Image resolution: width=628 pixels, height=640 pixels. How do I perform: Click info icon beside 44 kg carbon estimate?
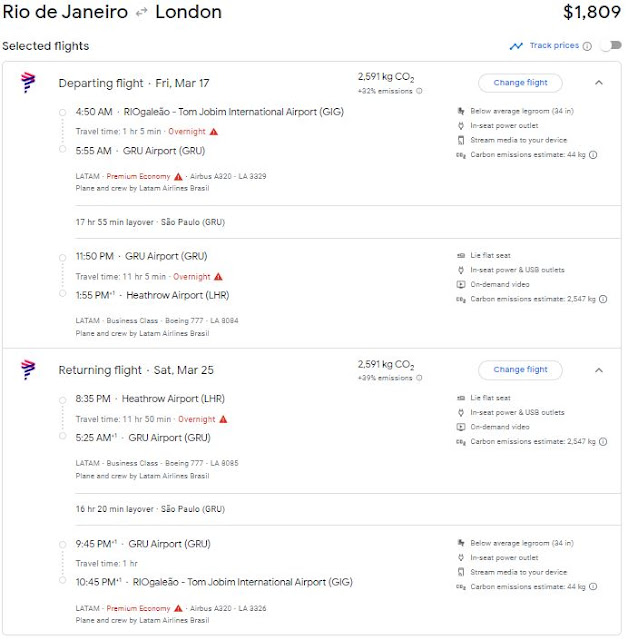click(x=593, y=155)
